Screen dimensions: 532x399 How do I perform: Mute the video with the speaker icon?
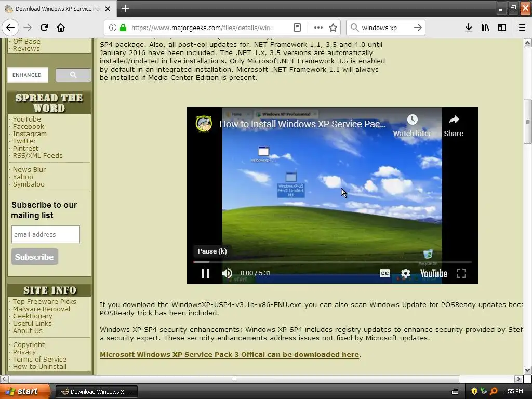227,273
